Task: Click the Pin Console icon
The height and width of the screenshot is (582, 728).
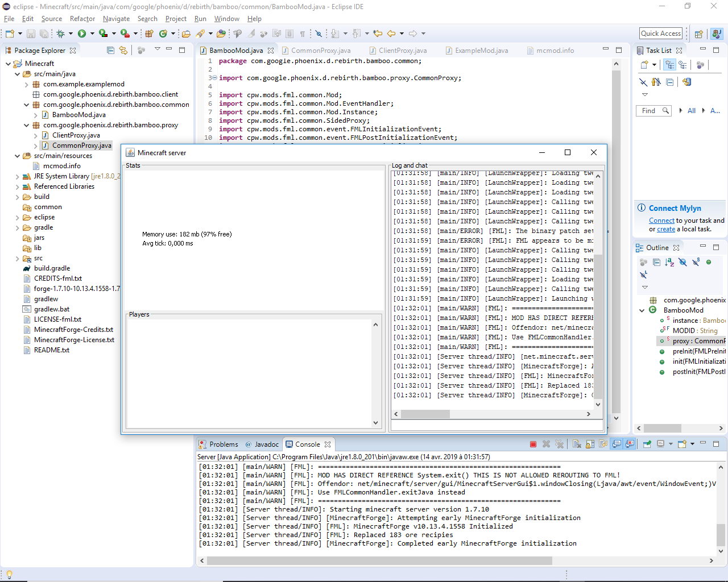Action: 647,444
